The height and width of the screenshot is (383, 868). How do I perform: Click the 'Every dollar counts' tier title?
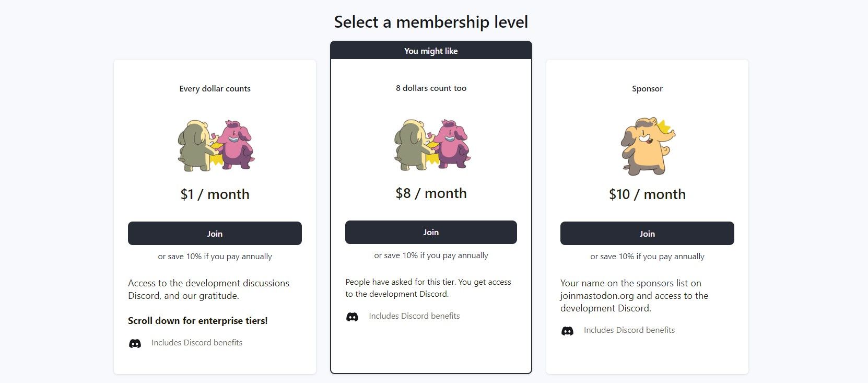pos(215,89)
